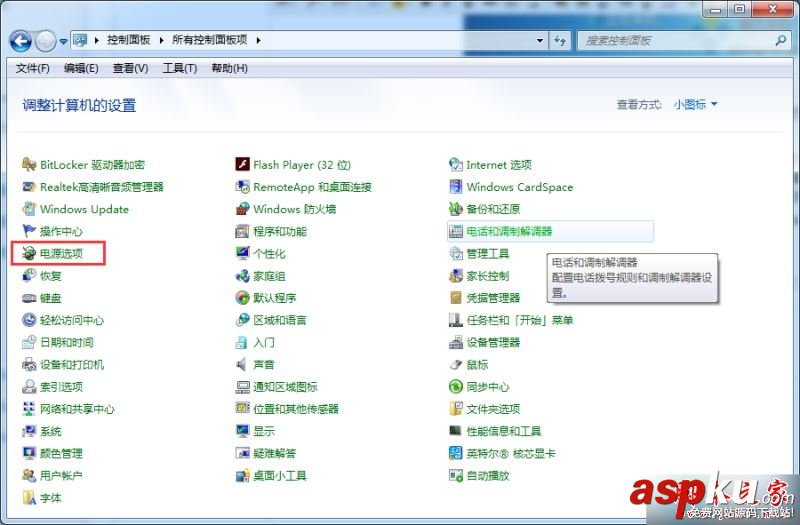
Task: Open the 文件(F) menu
Action: click(33, 68)
